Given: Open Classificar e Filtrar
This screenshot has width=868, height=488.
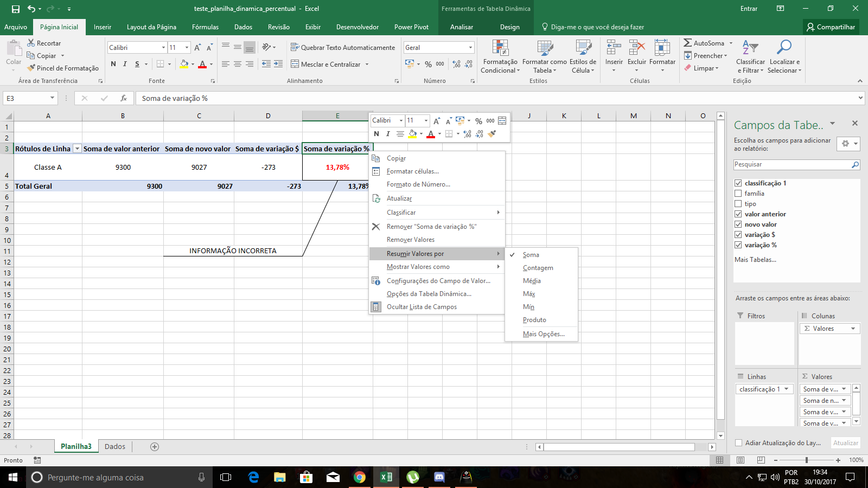Looking at the screenshot, I should [750, 56].
